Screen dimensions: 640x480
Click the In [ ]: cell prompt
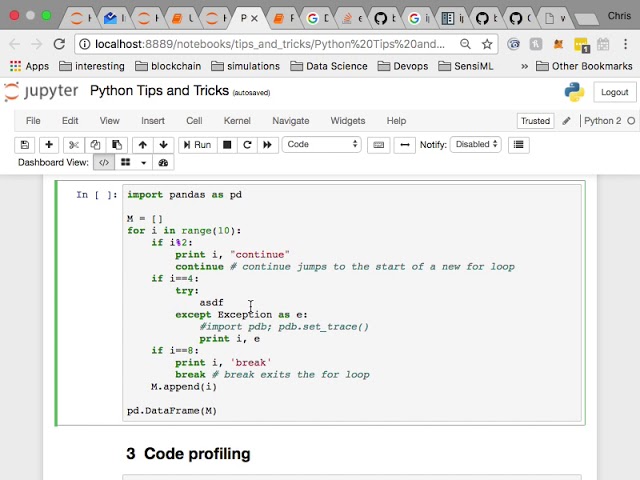[97, 195]
